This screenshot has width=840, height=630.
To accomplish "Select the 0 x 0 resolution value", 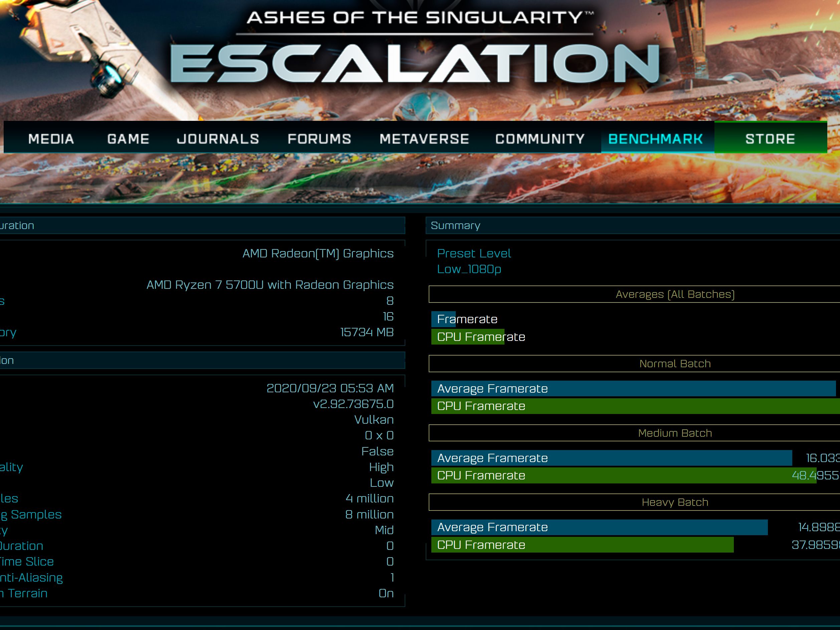I will click(379, 436).
